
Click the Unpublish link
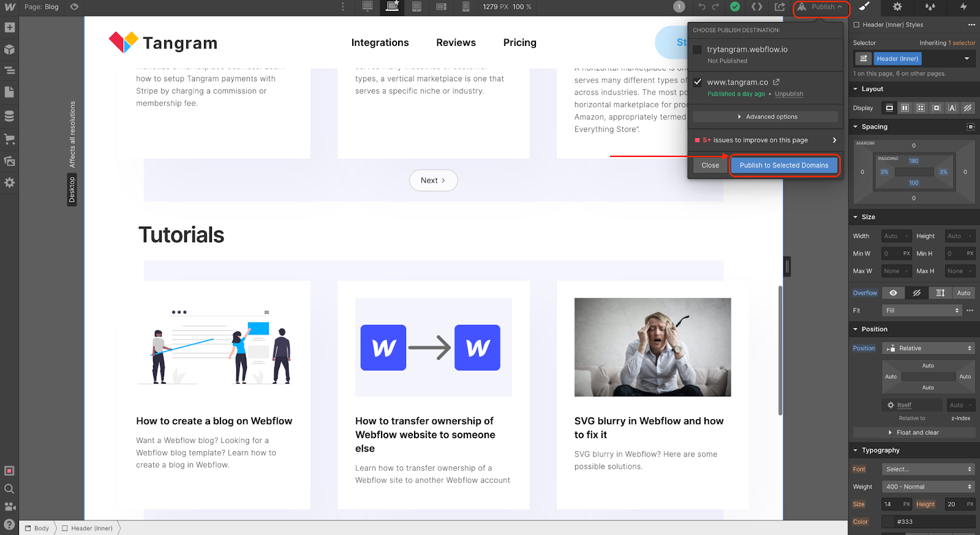tap(789, 94)
